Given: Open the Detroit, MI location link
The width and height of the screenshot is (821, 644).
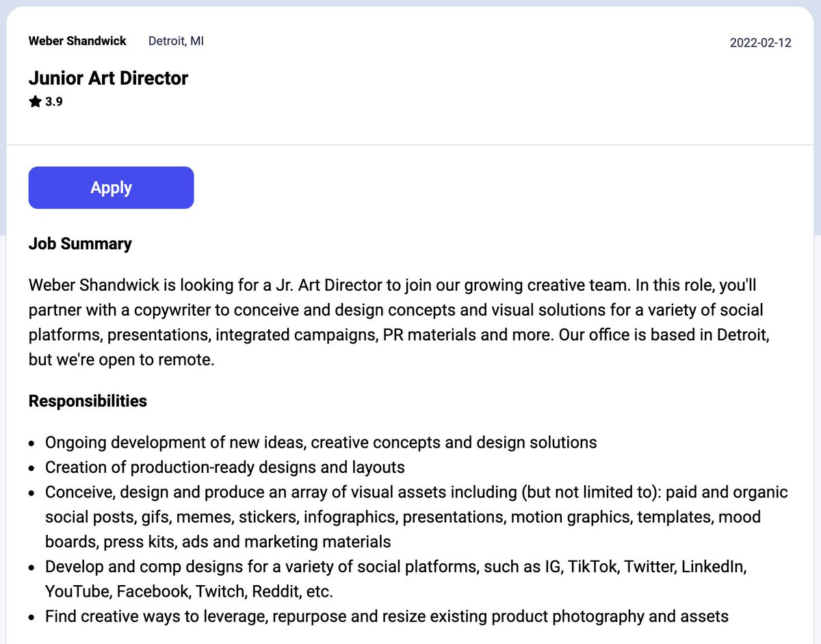Looking at the screenshot, I should [176, 41].
